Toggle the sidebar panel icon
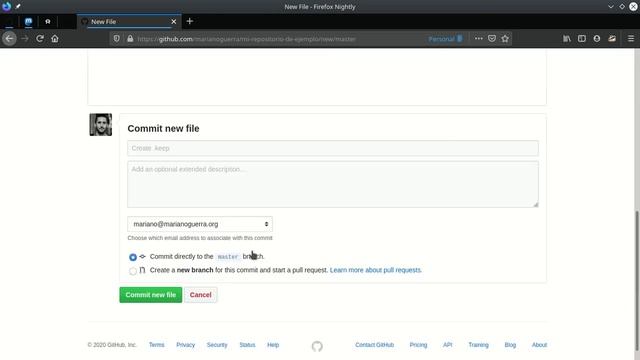 tap(582, 39)
